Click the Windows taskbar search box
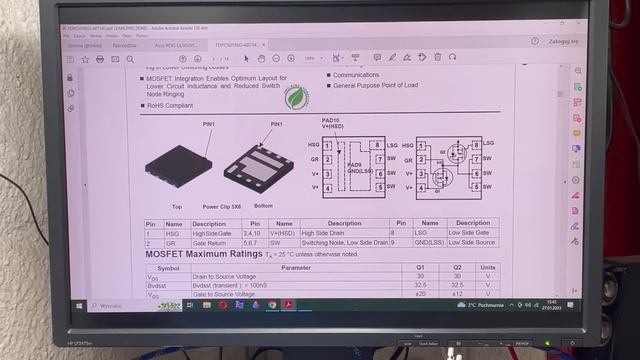Screen dimensions: 640x360 tap(135, 306)
